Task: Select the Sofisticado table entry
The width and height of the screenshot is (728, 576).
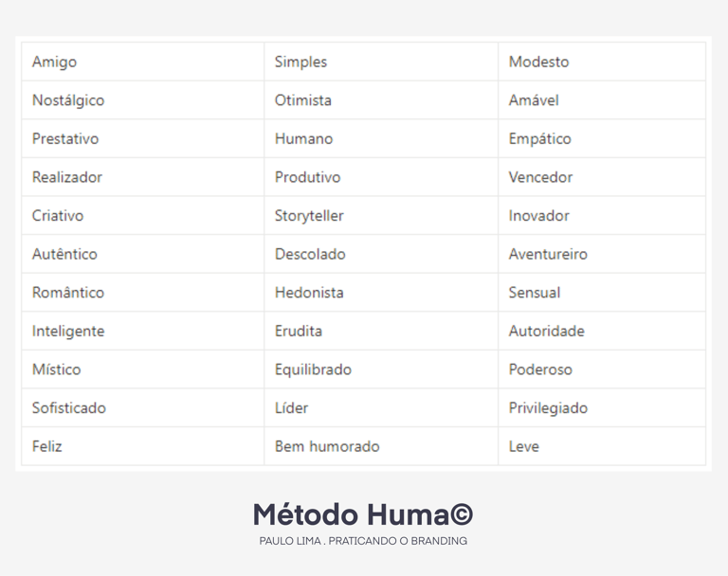Action: point(69,408)
